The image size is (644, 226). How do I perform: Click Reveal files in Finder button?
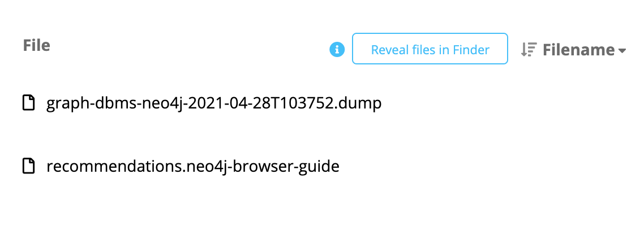(430, 49)
